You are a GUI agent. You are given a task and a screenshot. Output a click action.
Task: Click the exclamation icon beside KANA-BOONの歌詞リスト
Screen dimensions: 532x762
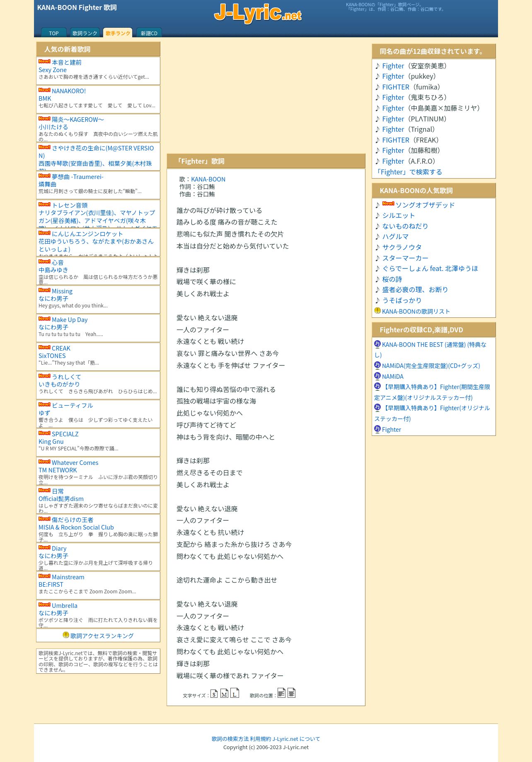[377, 311]
